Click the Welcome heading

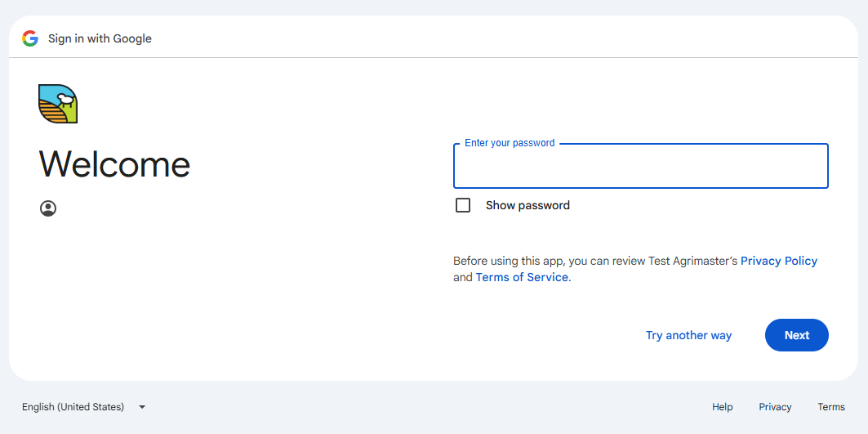pyautogui.click(x=114, y=164)
